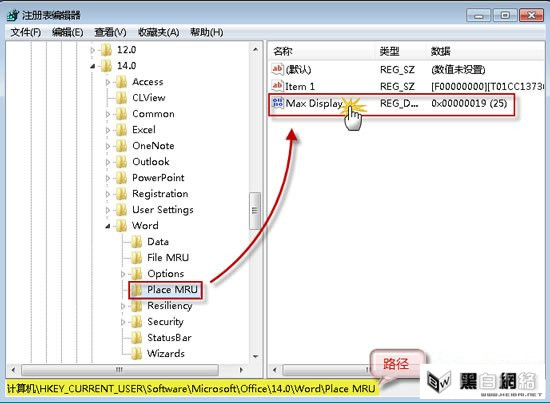This screenshot has width=550, height=403.
Task: Select the Place MRU key label
Action: (173, 290)
